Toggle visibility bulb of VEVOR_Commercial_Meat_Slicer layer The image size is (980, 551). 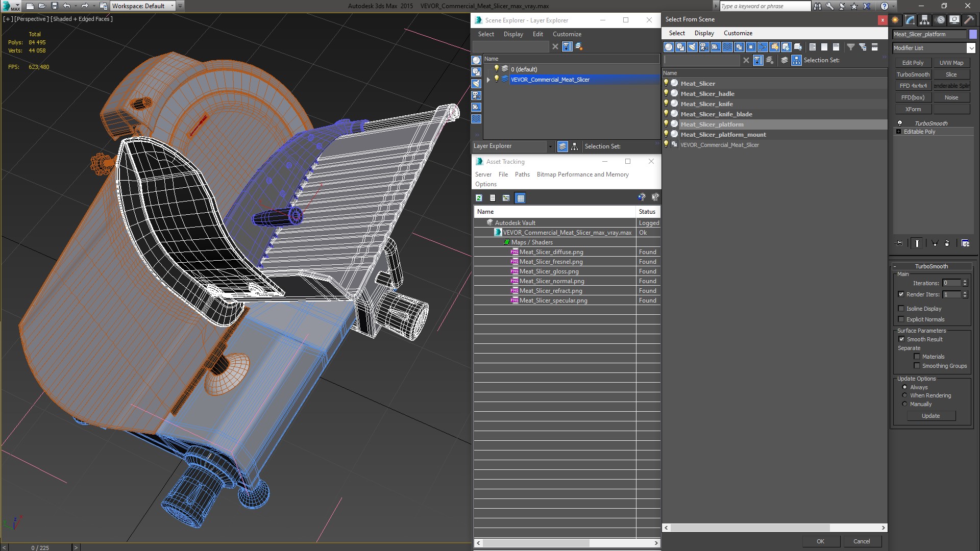click(496, 79)
